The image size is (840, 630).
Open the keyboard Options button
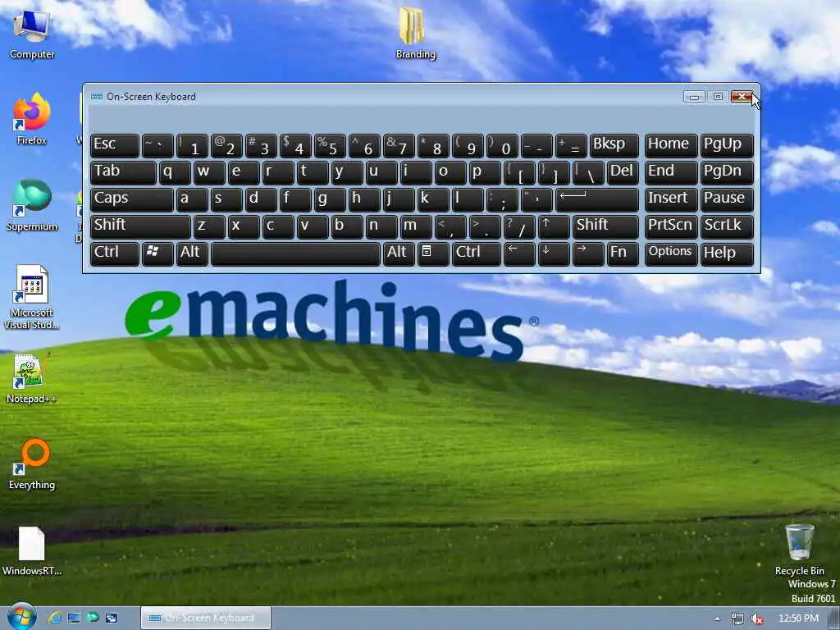click(671, 254)
